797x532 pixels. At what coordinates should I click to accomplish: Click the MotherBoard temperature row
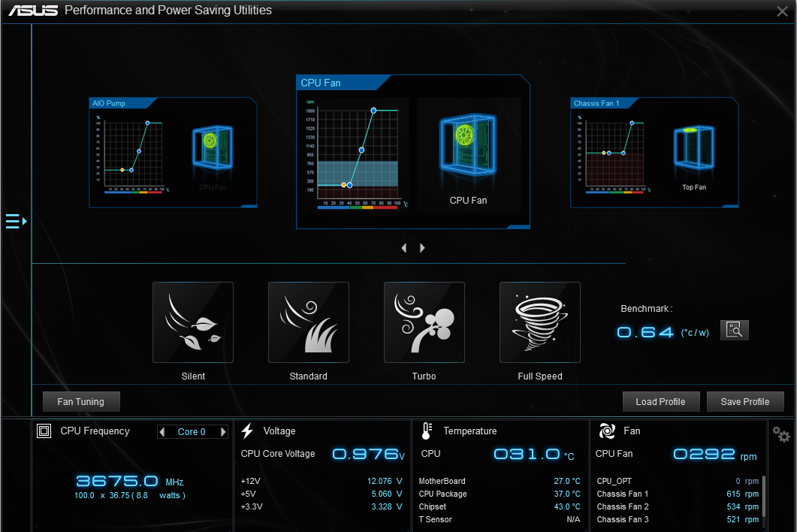pyautogui.click(x=499, y=481)
